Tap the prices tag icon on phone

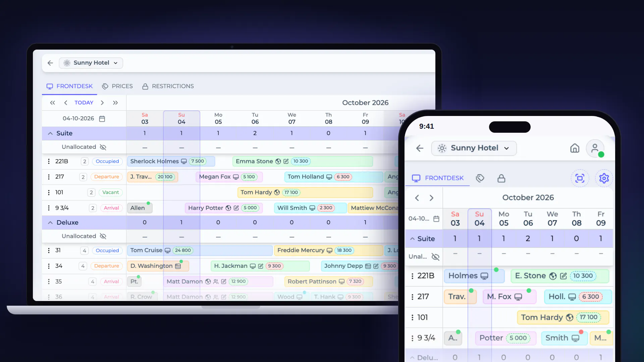(x=480, y=178)
